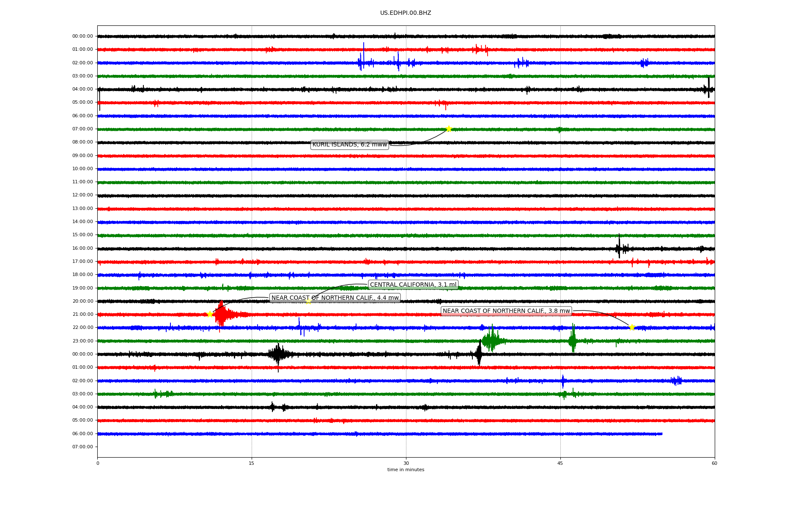The height and width of the screenshot is (508, 812).
Task: Click the star marker on the 22:00 trace
Action: coord(632,327)
